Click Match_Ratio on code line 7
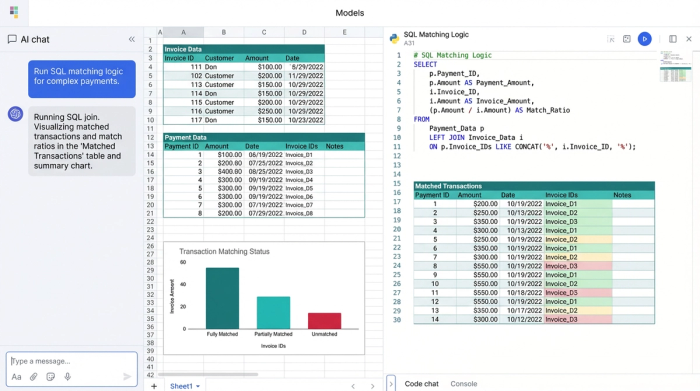The height and width of the screenshot is (391, 700). pos(548,110)
